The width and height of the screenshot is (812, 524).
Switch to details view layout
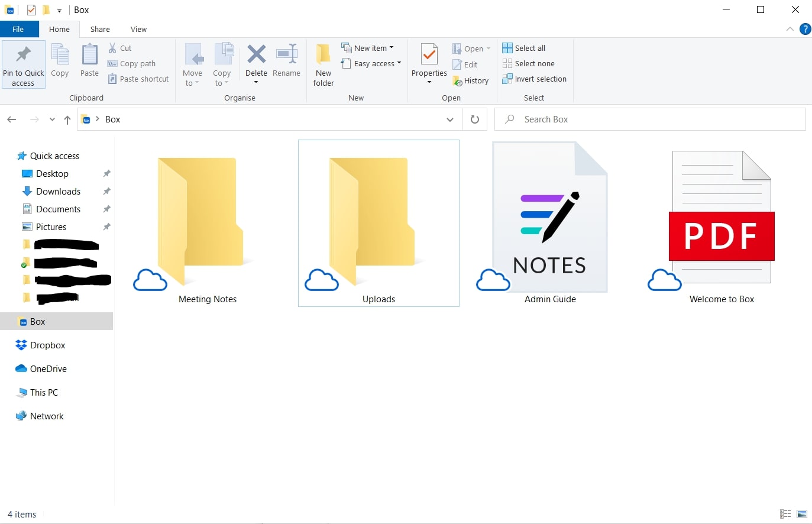tap(785, 515)
